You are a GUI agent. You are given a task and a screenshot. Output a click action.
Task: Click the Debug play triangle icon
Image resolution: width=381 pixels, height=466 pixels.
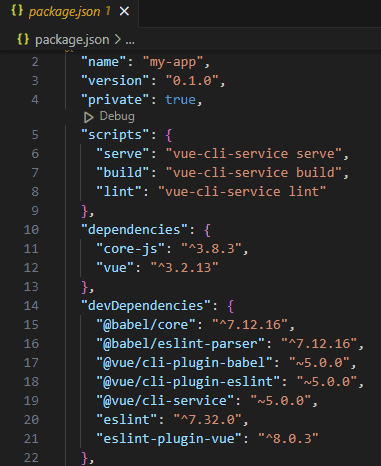88,117
